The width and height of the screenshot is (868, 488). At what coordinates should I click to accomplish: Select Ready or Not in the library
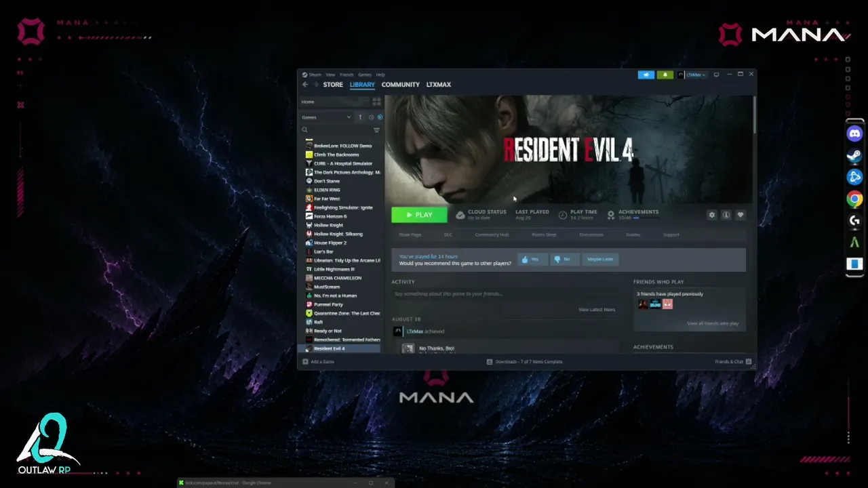click(x=328, y=331)
